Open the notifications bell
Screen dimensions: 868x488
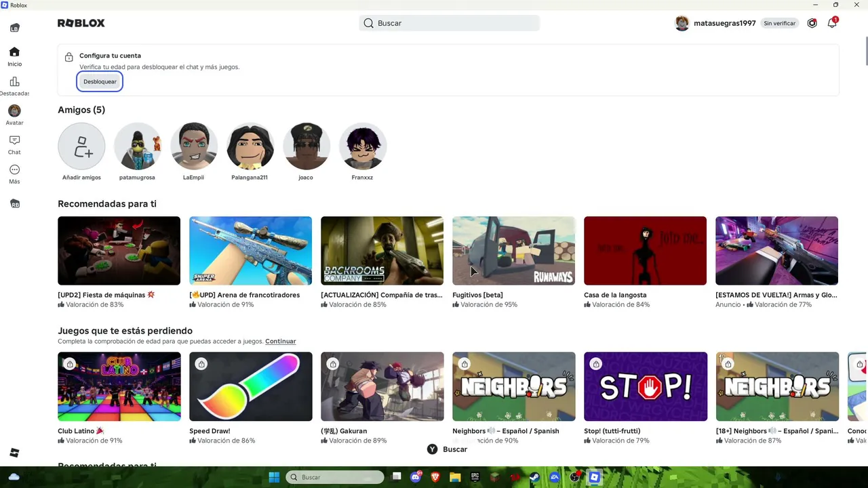point(832,23)
